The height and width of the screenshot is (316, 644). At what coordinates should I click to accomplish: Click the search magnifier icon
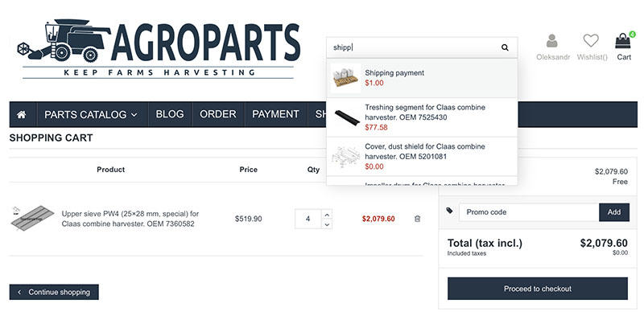coord(505,47)
